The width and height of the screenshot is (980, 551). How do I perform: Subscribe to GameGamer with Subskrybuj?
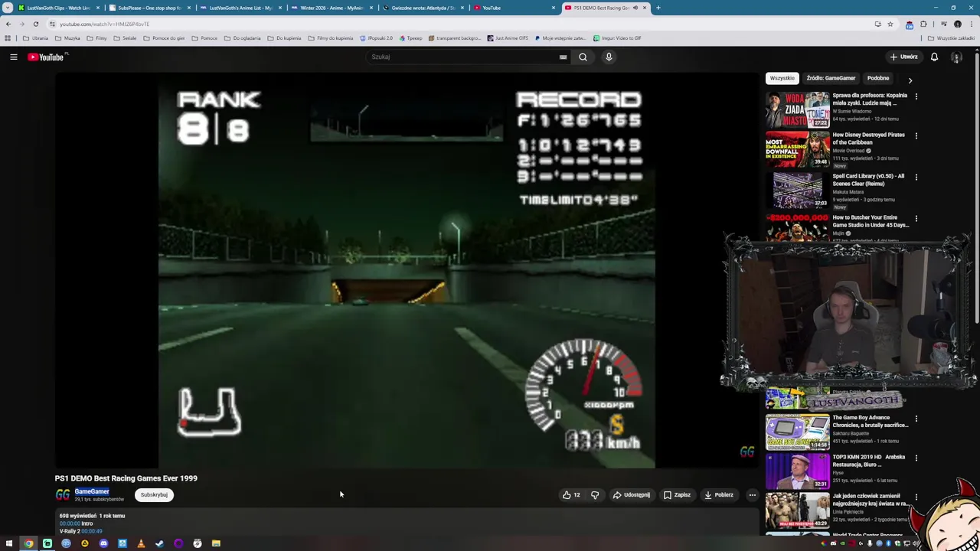point(154,494)
